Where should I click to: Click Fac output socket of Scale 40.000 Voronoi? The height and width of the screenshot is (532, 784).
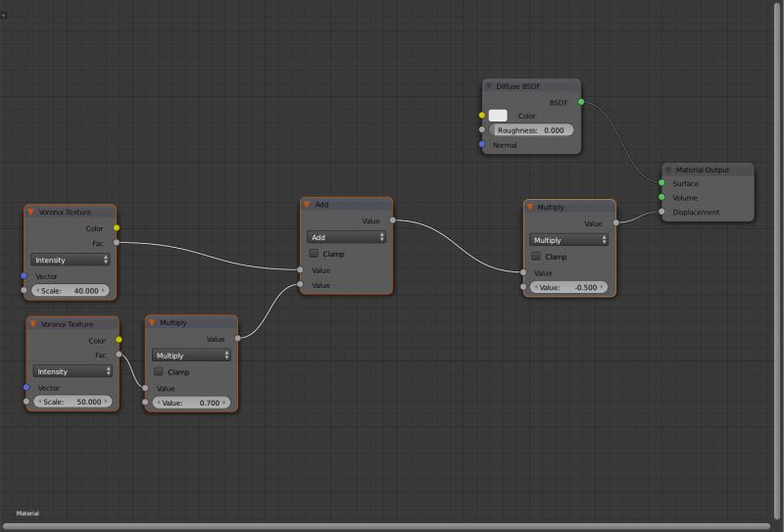coord(117,243)
